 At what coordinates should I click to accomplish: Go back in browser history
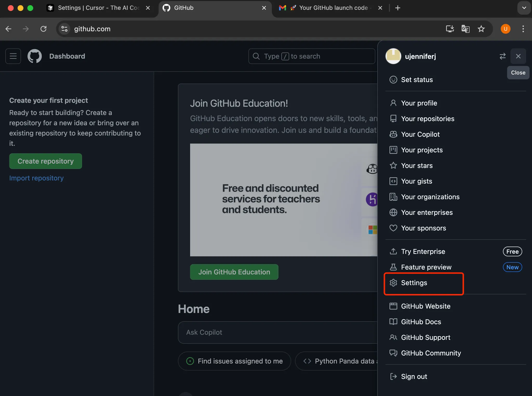[x=9, y=29]
